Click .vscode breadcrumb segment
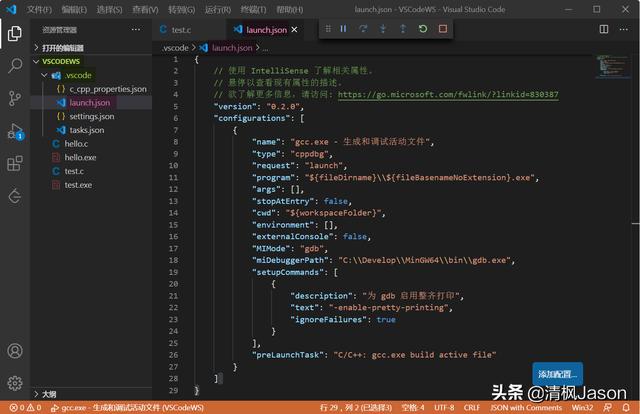The height and width of the screenshot is (414, 640). click(175, 48)
